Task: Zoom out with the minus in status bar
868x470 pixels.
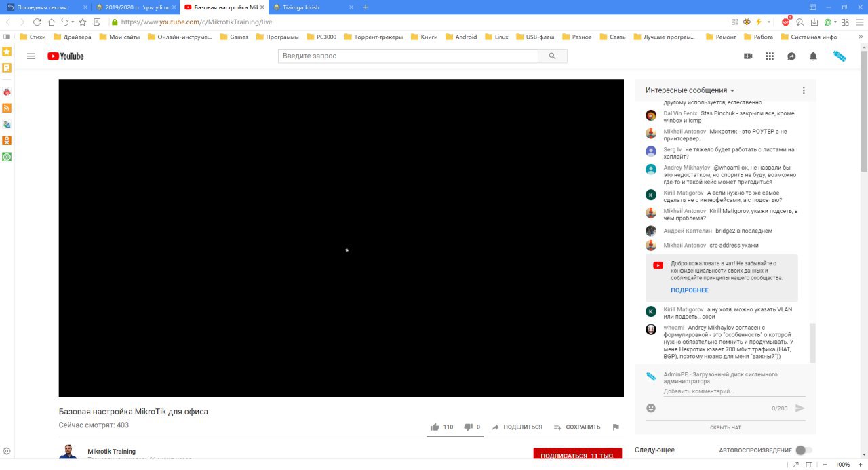Action: point(827,465)
